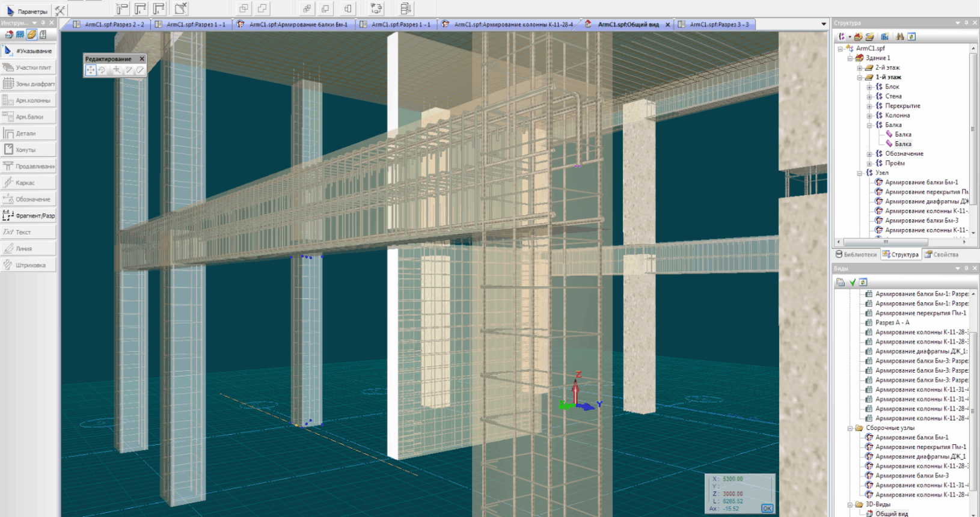980x517 pixels.
Task: Click the green checkmark icon in Виды panel
Action: (853, 282)
